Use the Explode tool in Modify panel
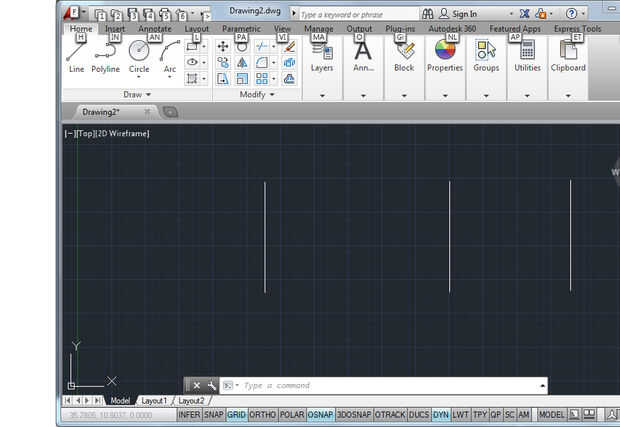 pyautogui.click(x=289, y=62)
